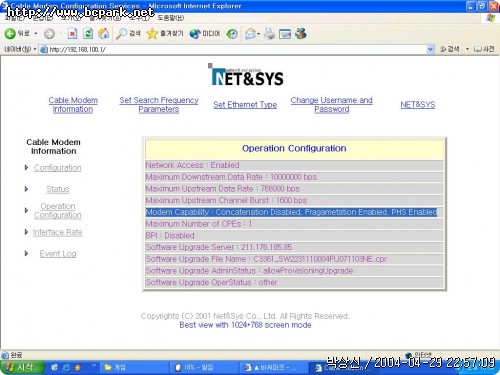Follow the NET&SYS link at top right
Viewport: 500px width, 375px height.
418,105
